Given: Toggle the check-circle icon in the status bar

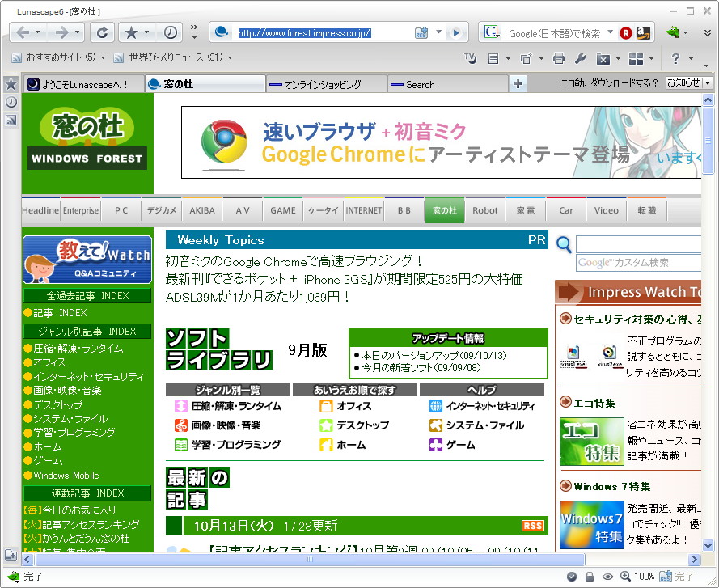Looking at the screenshot, I should (572, 577).
